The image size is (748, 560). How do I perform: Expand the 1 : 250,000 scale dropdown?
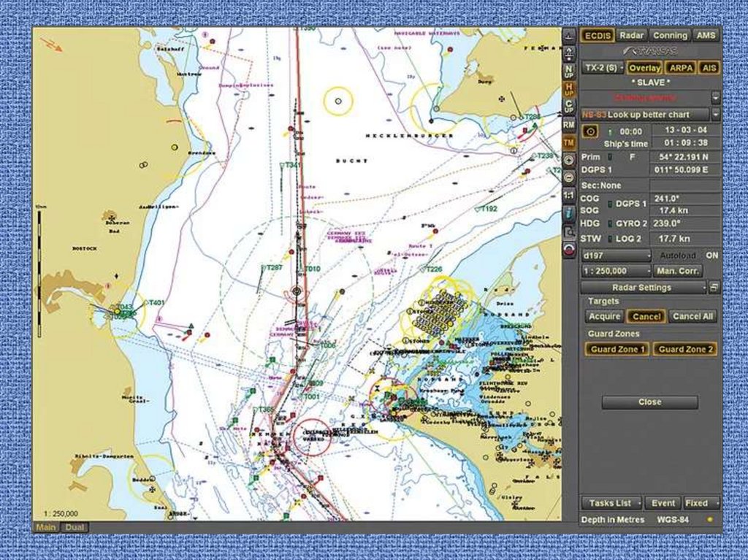(x=616, y=271)
